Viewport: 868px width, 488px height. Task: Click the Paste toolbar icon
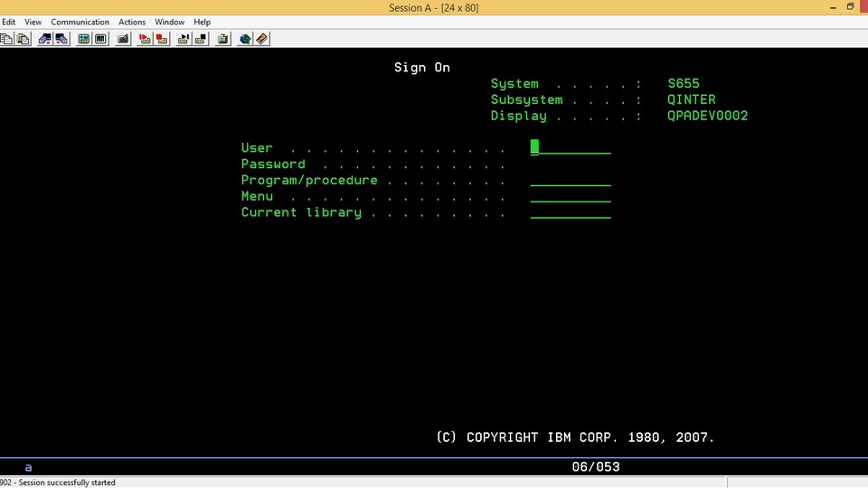(24, 39)
